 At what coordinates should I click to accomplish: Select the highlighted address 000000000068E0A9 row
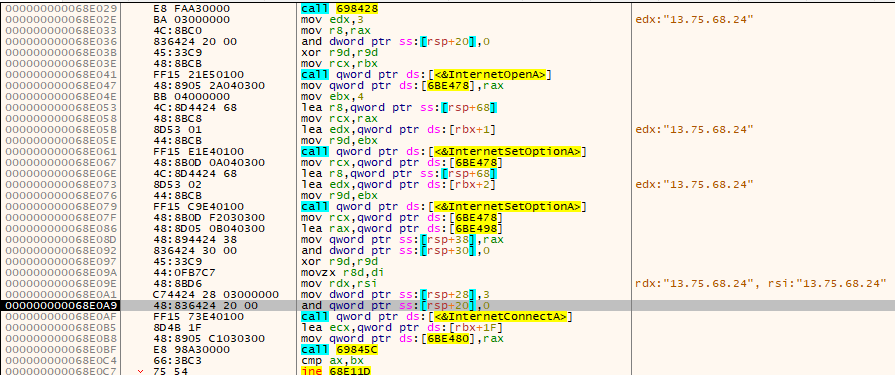(448, 305)
